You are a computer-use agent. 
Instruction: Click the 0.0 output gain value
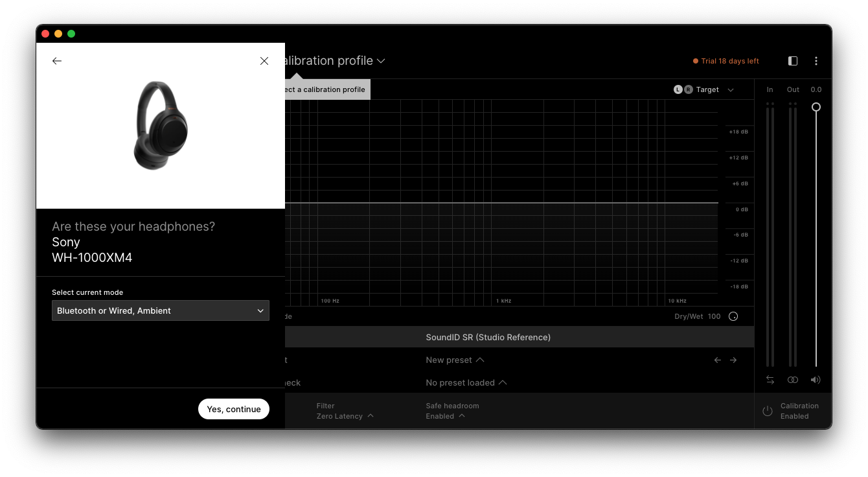(816, 89)
